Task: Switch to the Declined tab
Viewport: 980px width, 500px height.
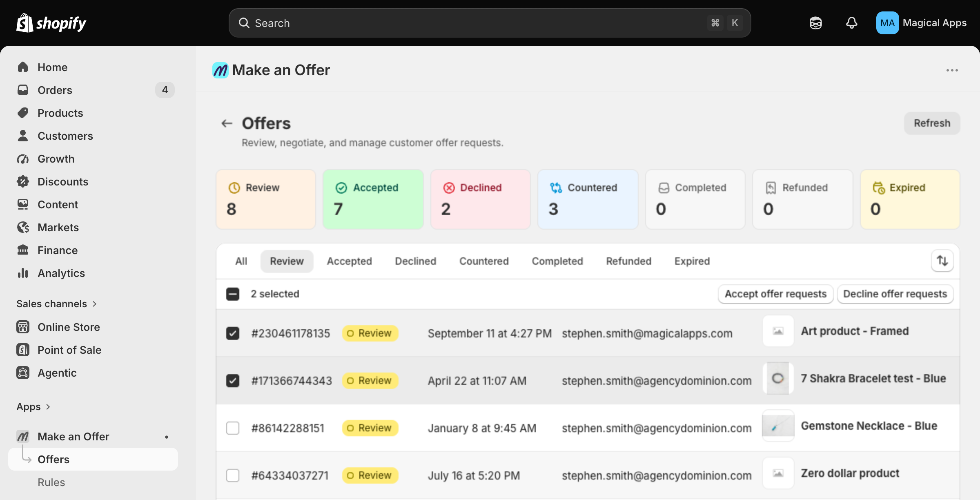Action: tap(415, 261)
